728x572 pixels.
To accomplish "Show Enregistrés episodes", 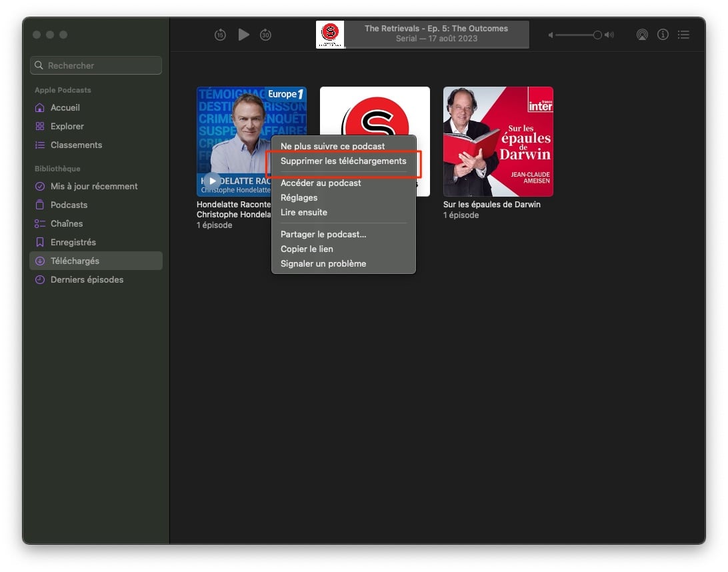I will [96, 243].
